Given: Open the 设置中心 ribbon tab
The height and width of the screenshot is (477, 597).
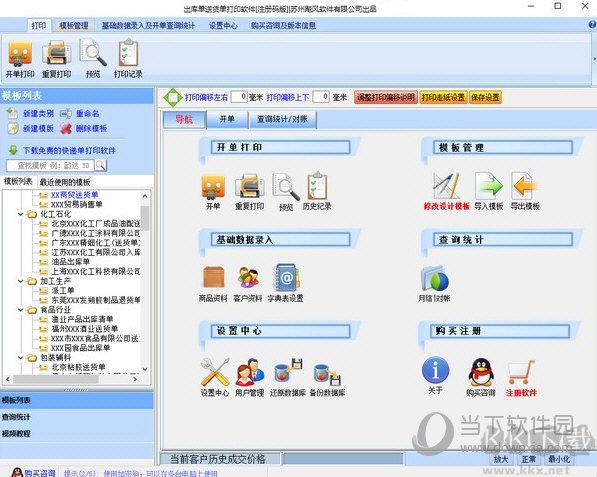Looking at the screenshot, I should (223, 26).
